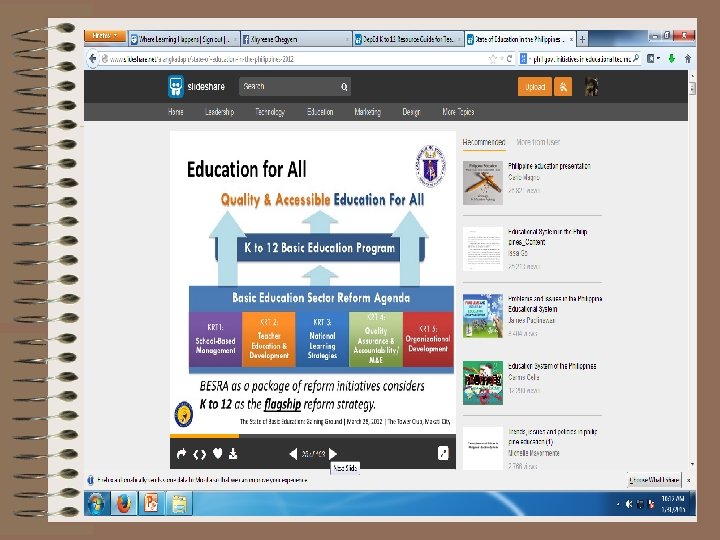Click the orange Upload button
720x540 pixels.
[535, 87]
